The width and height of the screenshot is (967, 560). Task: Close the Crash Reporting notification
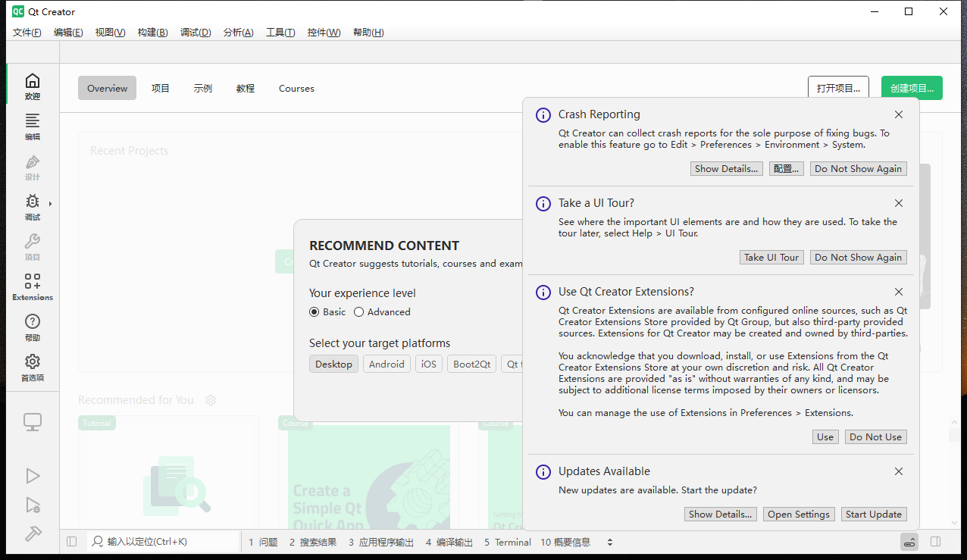(x=899, y=114)
